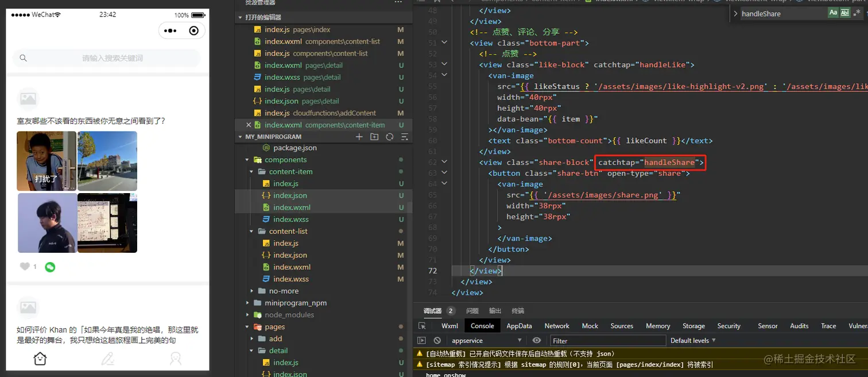Viewport: 868px width, 377px height.
Task: Switch to the Network tab in debugger
Action: click(557, 326)
